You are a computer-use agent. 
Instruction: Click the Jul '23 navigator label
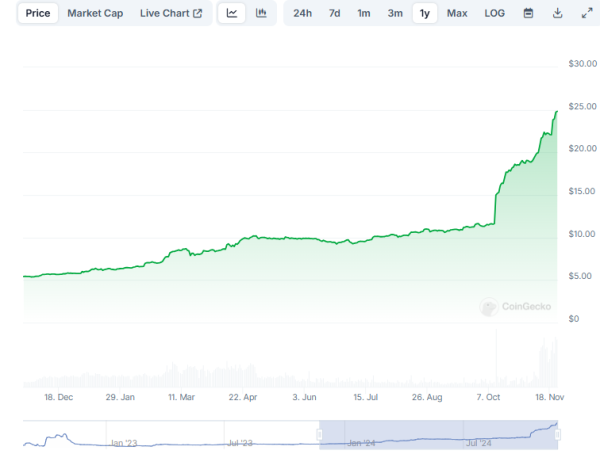240,443
